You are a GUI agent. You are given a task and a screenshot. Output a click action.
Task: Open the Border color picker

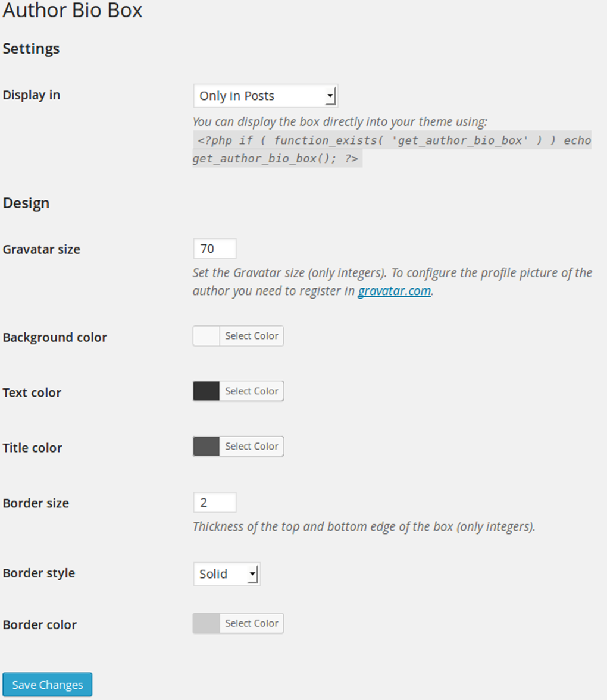pyautogui.click(x=251, y=623)
